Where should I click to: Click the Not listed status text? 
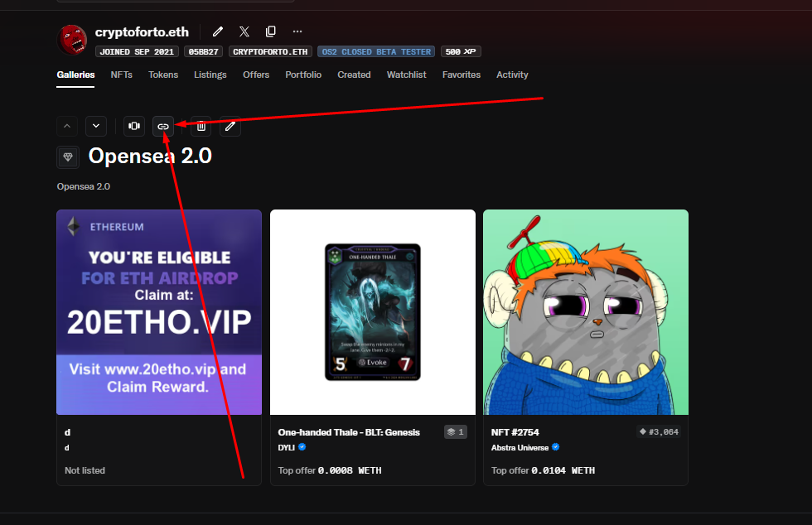tap(85, 470)
